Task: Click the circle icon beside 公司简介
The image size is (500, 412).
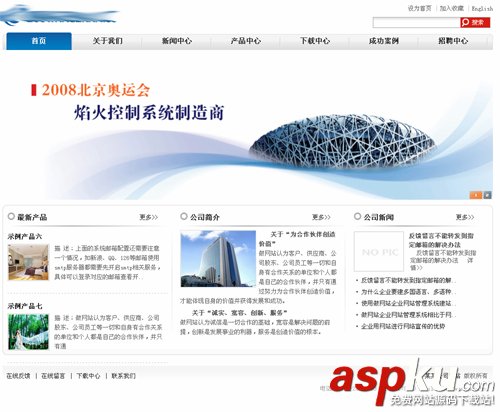Action: [x=184, y=217]
